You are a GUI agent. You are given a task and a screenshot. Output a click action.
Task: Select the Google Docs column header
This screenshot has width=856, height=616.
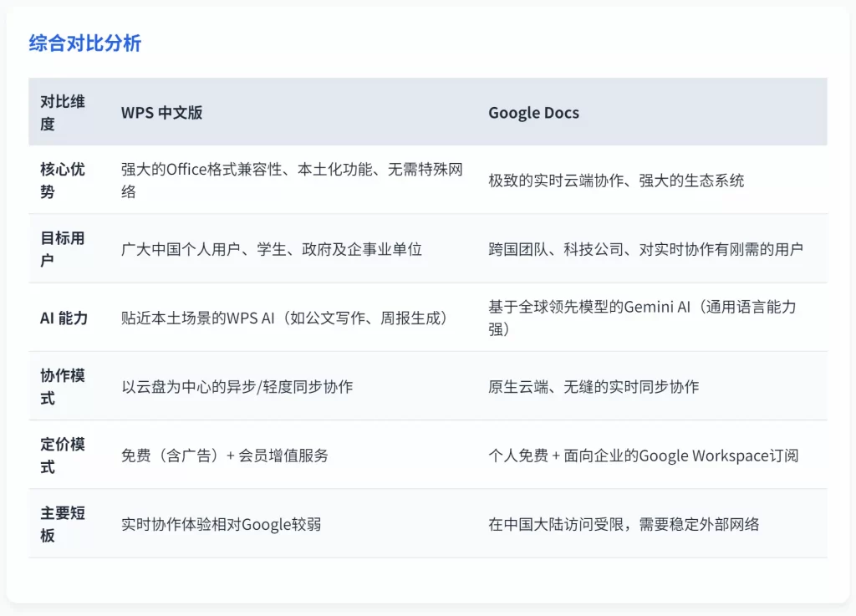tap(534, 112)
